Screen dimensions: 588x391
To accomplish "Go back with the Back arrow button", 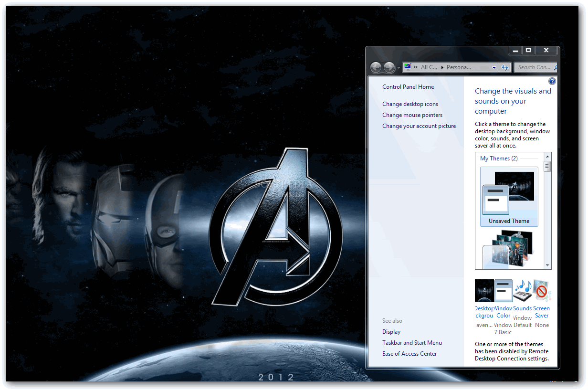I will pos(376,67).
